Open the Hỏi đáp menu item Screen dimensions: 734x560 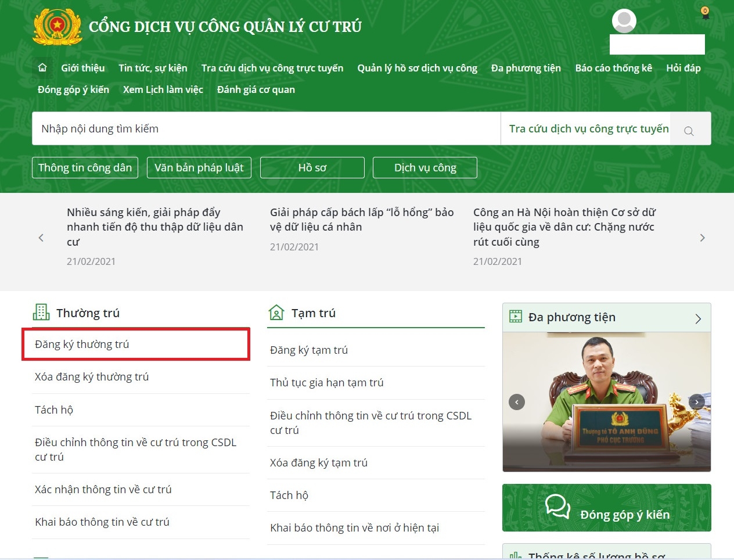[x=683, y=67]
